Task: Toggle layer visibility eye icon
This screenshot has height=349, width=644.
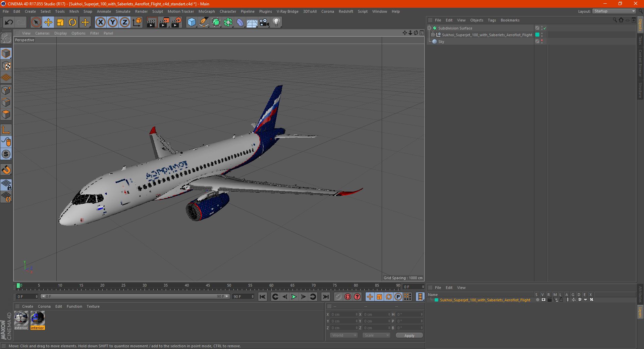Action: [x=543, y=300]
